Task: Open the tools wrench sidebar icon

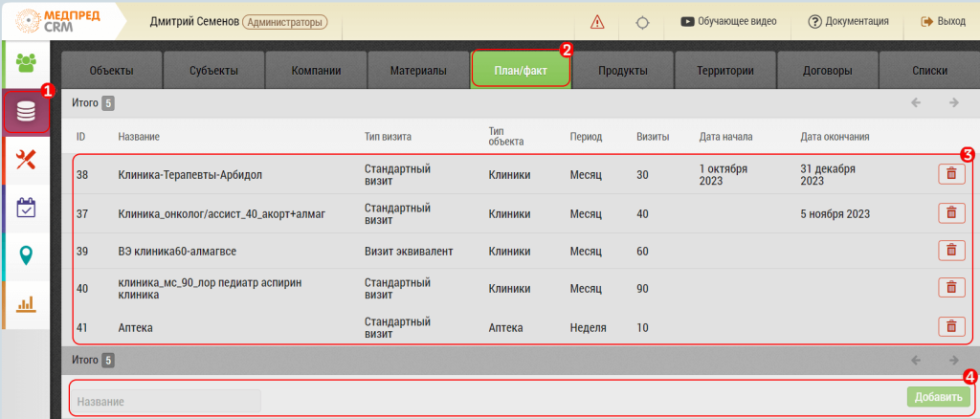Action: pyautogui.click(x=26, y=160)
